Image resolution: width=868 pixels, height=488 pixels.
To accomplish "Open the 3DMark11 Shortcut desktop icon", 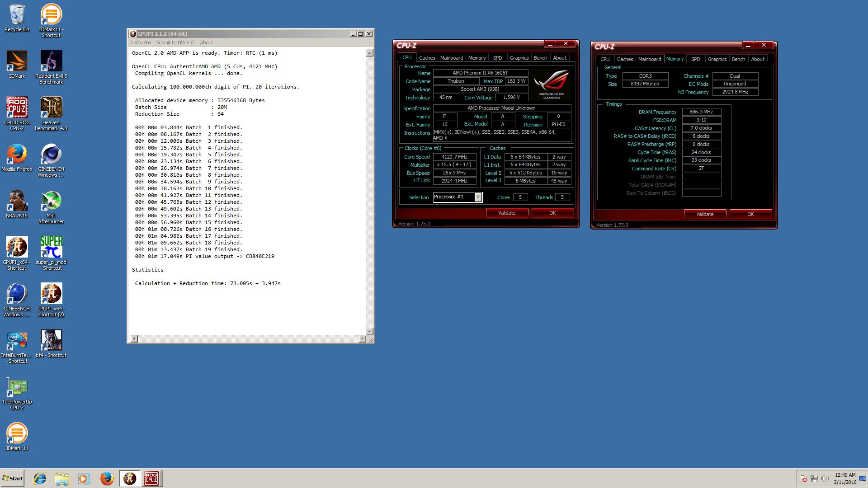I will 51,20.
